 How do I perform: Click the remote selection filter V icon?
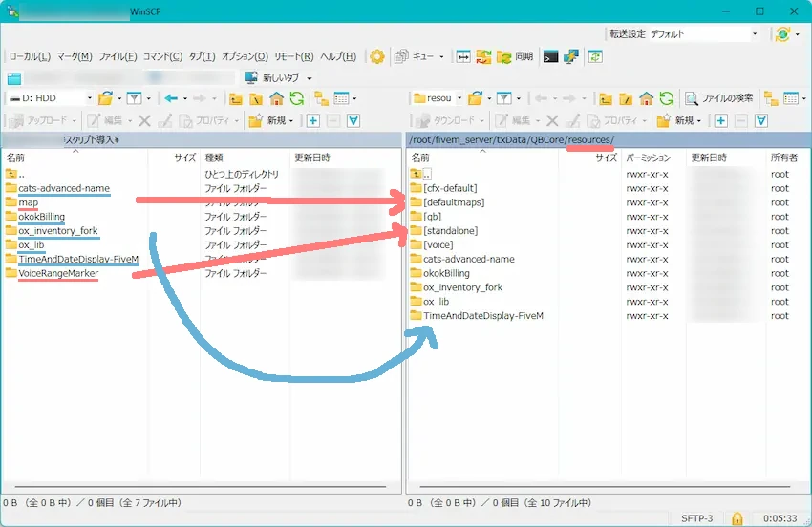[x=761, y=120]
